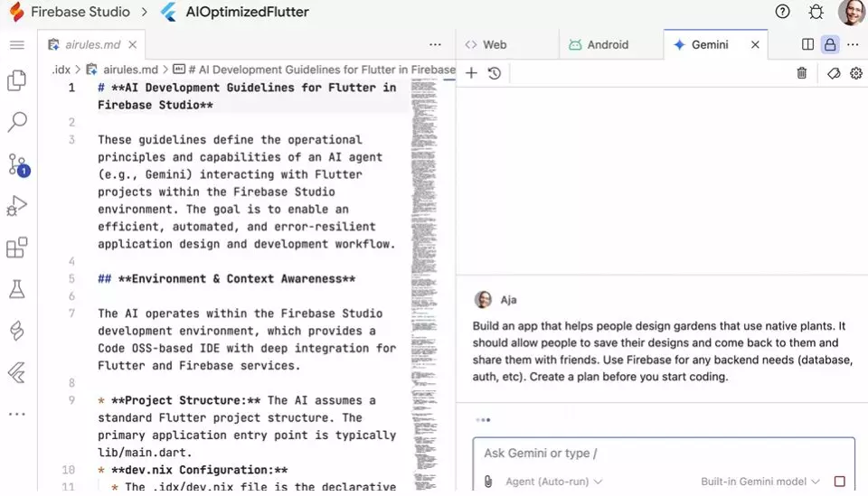Open more actions for airules.md editor
The width and height of the screenshot is (868, 496).
coord(435,45)
